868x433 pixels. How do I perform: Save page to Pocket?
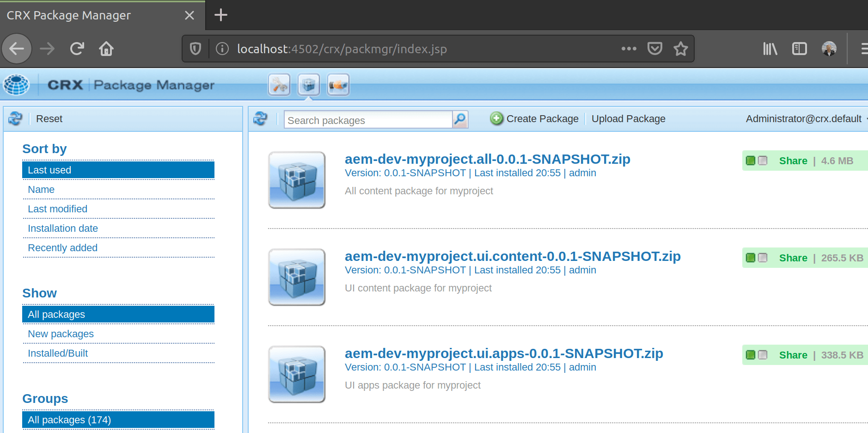coord(654,49)
